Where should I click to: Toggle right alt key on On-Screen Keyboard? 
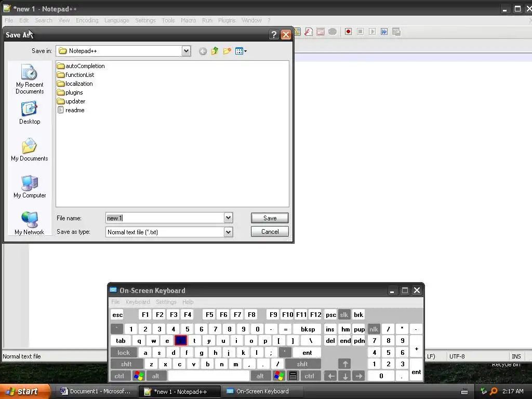click(x=260, y=376)
